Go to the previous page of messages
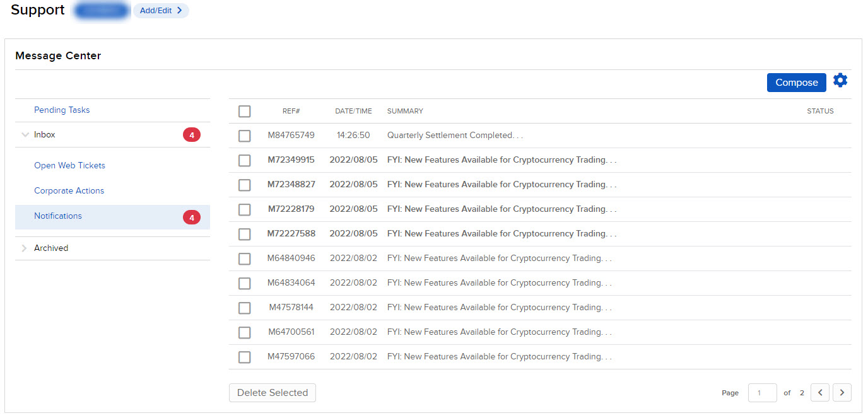The height and width of the screenshot is (418, 868). point(820,392)
